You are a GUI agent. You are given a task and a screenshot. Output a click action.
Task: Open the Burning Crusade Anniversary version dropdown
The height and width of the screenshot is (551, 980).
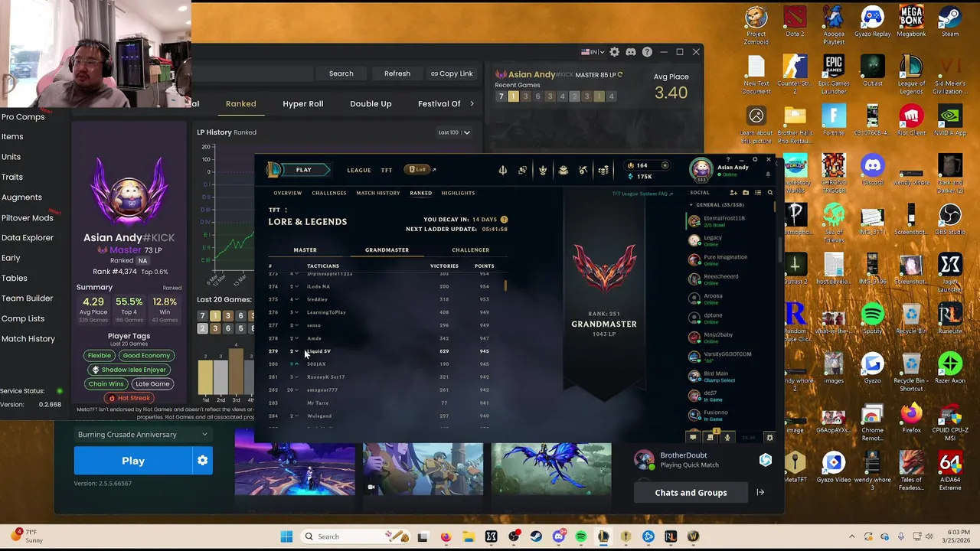(x=142, y=435)
